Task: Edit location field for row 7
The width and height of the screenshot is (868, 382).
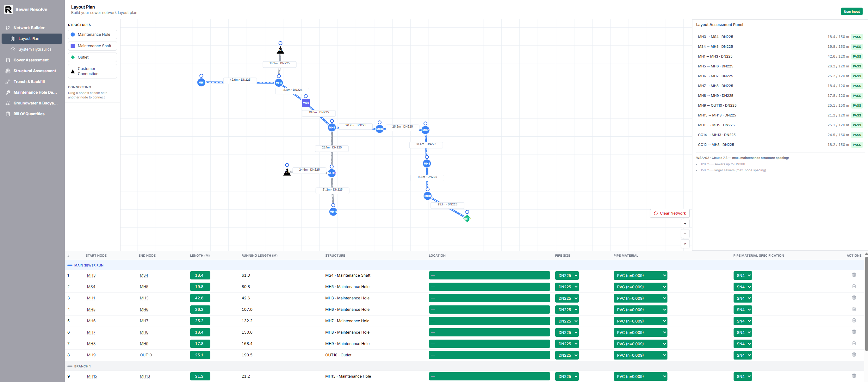Action: click(x=489, y=344)
